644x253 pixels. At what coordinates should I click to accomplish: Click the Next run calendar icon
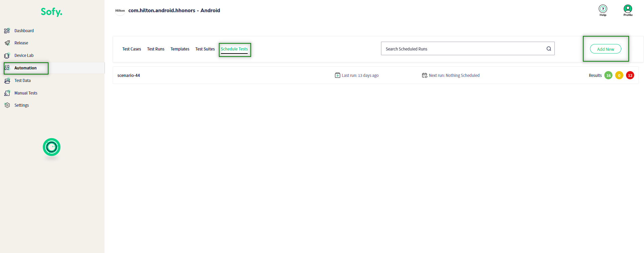point(424,75)
